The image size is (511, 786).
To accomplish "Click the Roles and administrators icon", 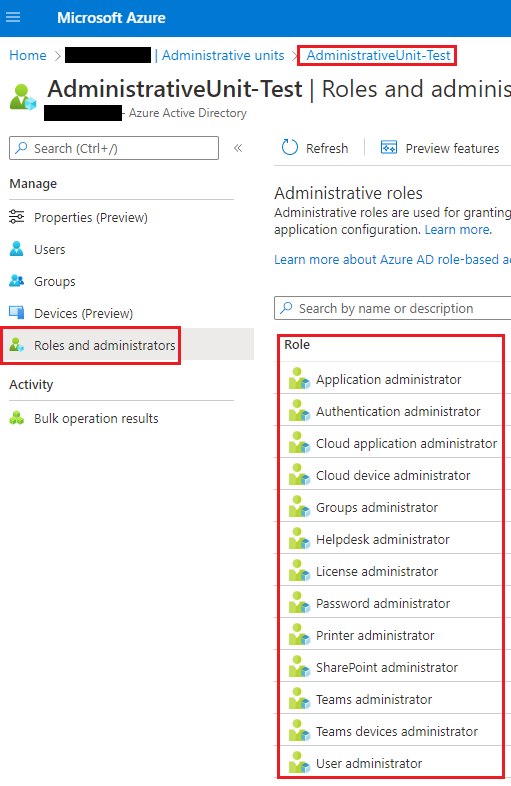I will (17, 345).
